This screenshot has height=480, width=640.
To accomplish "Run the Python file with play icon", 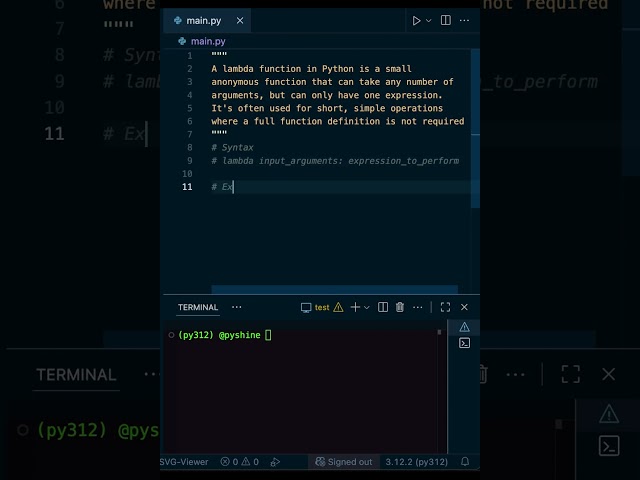I will [x=416, y=20].
